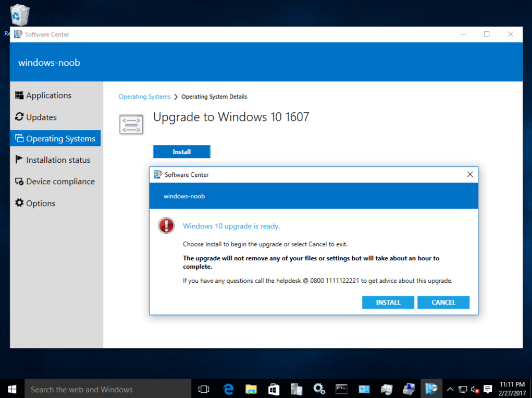Click the network icon in the system tray
This screenshot has height=398, width=532.
click(x=463, y=389)
